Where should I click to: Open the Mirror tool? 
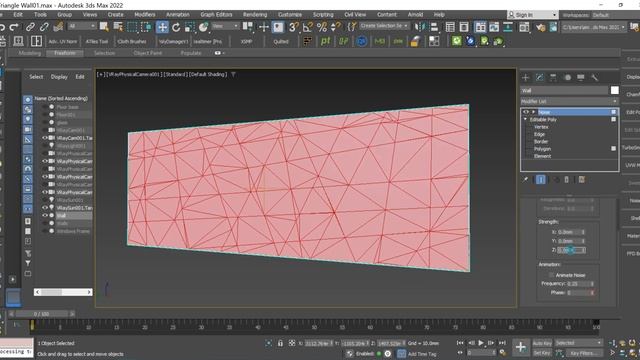(420, 27)
